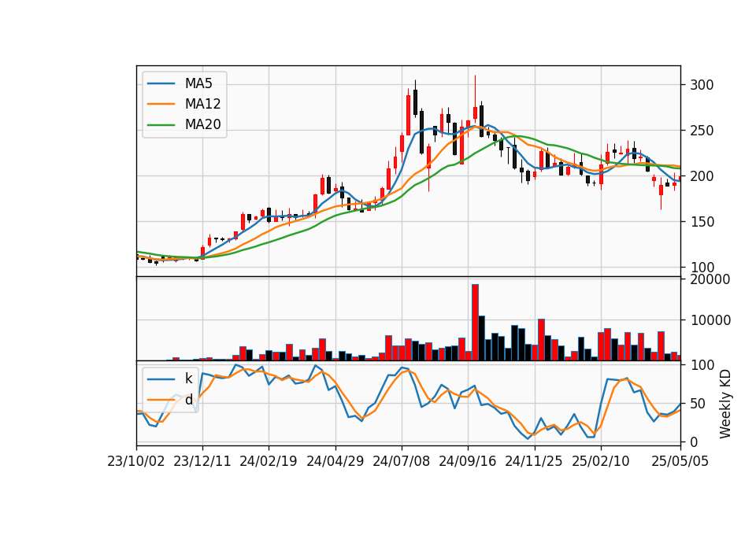Screen dimensions: 756x543
Task: Click the 'd' legend entry in KD panel
Action: tap(188, 400)
